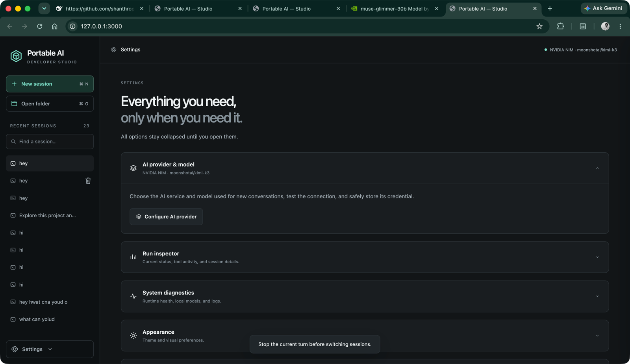Click the green status dot for NVIDIA NIM
The height and width of the screenshot is (364, 630).
pos(545,50)
